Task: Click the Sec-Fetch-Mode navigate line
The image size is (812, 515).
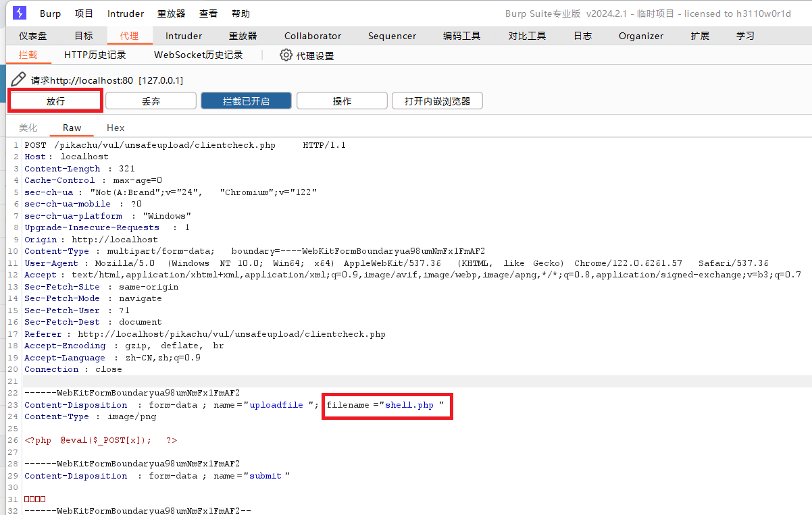Action: coord(93,298)
